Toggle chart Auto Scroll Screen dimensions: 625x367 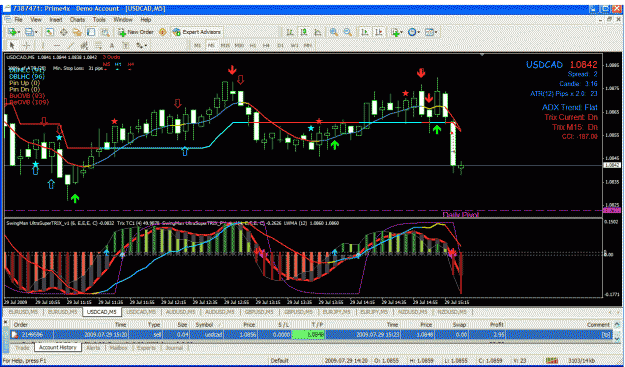(x=365, y=32)
